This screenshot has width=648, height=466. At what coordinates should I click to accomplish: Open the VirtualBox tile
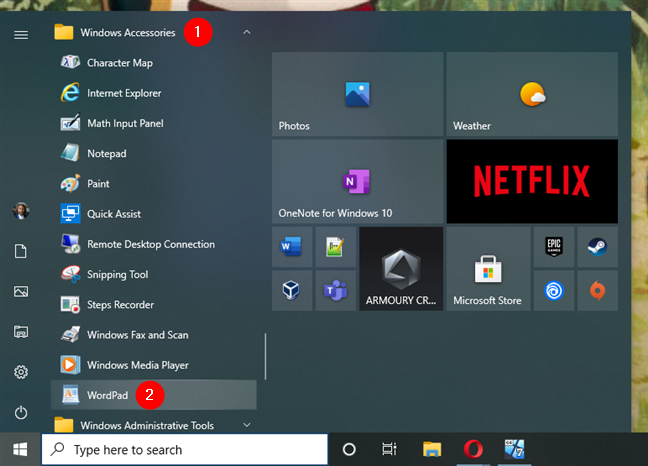pyautogui.click(x=292, y=290)
